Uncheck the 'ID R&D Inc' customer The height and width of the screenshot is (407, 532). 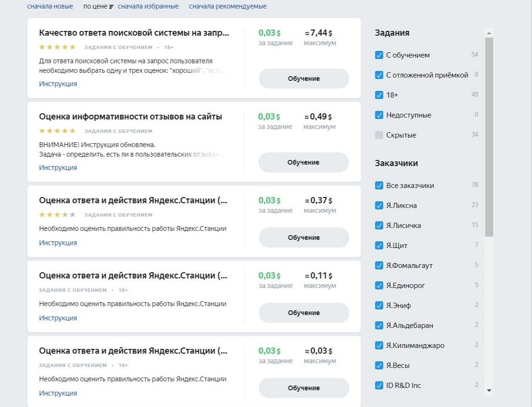379,385
